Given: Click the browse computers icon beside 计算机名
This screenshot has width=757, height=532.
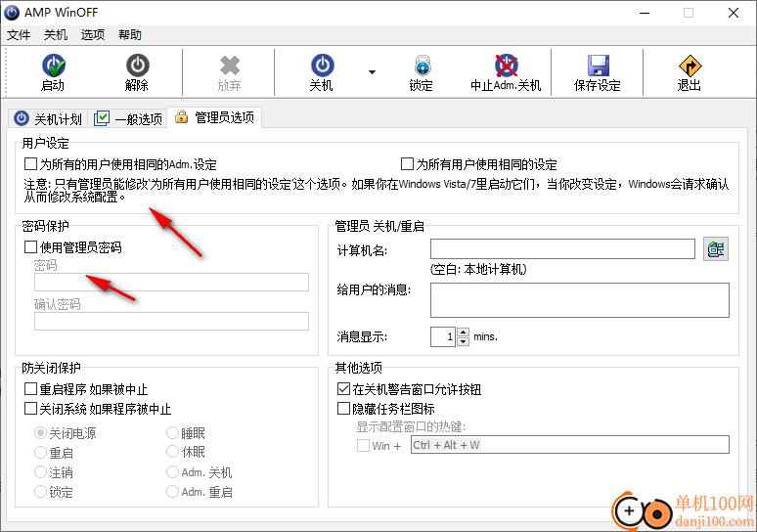Looking at the screenshot, I should coord(716,249).
